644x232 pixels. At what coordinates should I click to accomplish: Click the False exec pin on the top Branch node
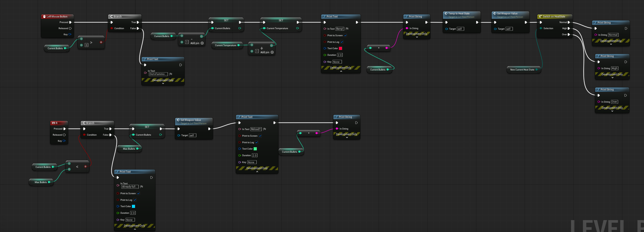[138, 28]
